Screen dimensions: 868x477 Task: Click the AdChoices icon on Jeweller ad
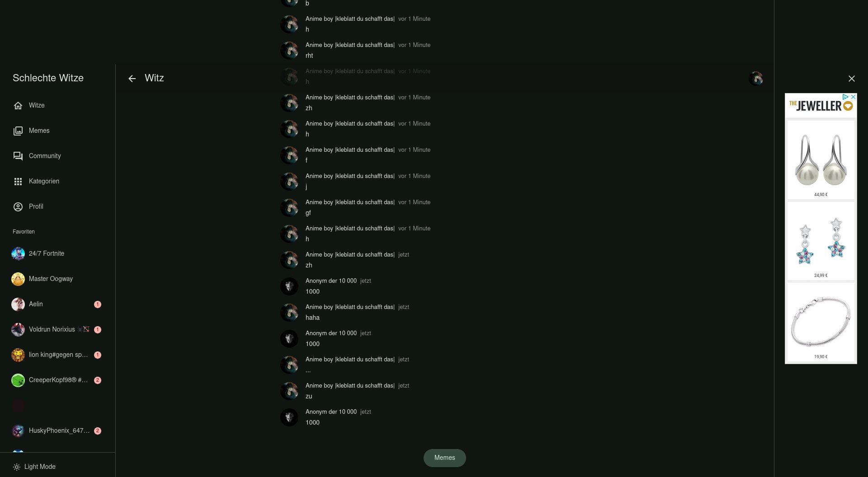pos(845,97)
